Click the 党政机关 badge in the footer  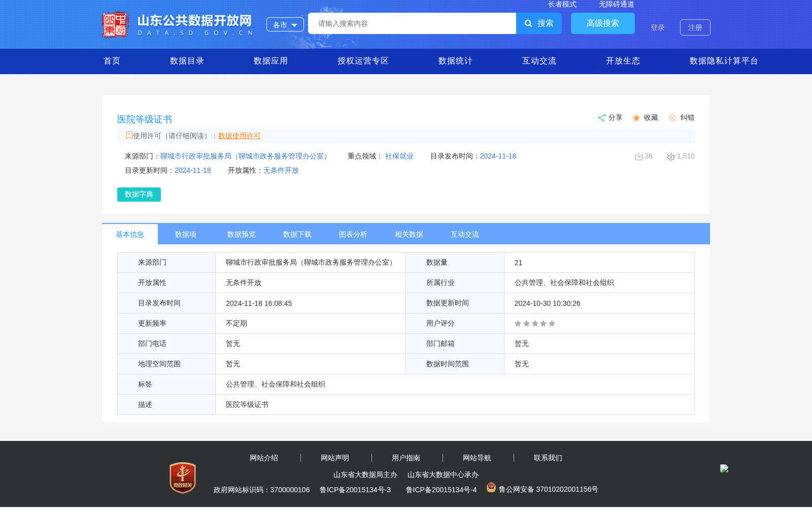pyautogui.click(x=183, y=478)
